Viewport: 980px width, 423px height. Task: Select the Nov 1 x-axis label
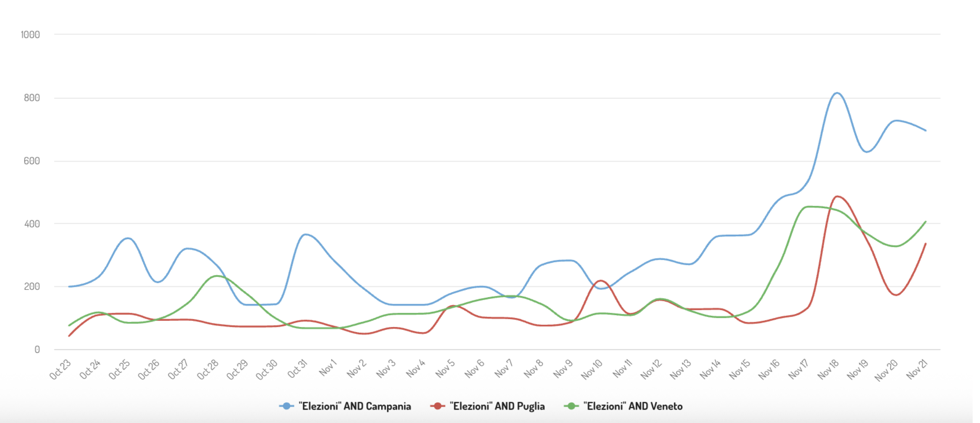click(x=328, y=368)
